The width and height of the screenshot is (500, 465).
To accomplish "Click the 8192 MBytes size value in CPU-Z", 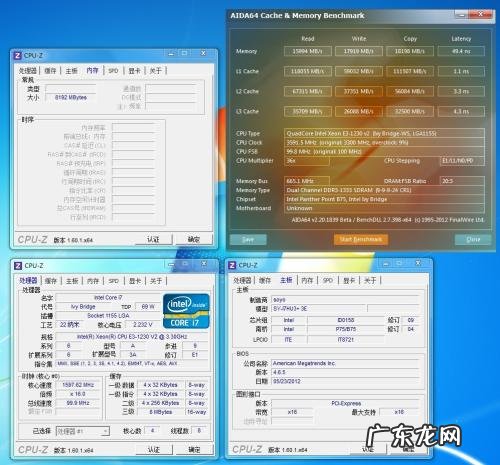I will coord(71,97).
